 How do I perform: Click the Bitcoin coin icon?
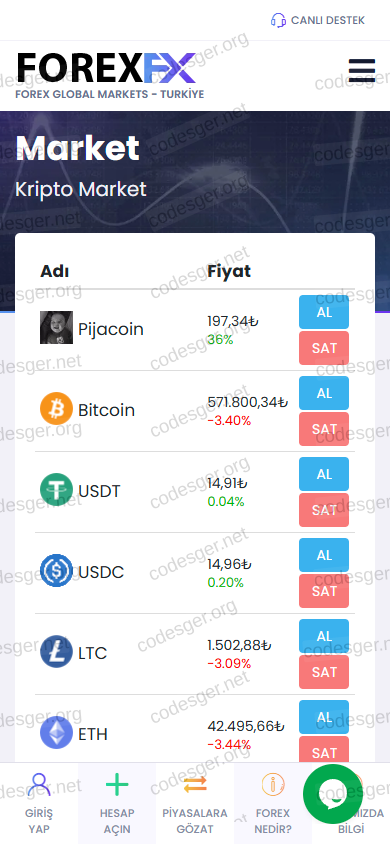(x=56, y=409)
